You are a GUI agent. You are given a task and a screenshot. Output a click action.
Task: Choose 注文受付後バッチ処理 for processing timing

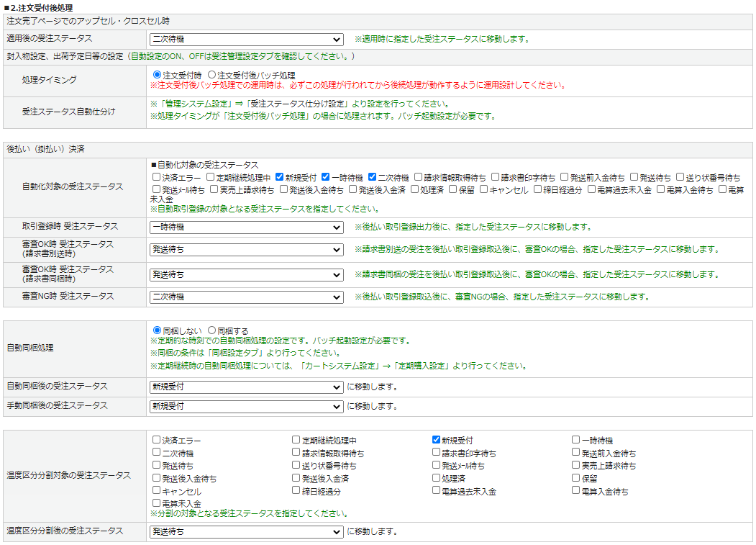[211, 74]
